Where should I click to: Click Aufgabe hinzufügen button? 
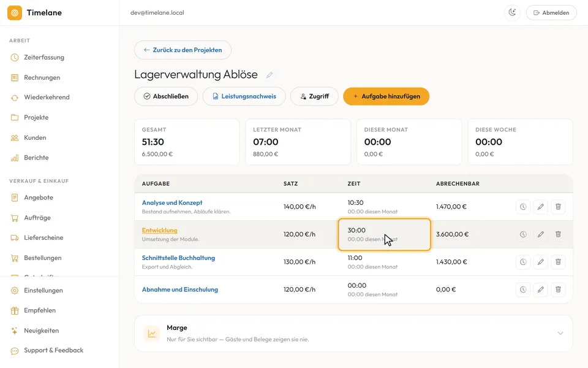coord(386,96)
